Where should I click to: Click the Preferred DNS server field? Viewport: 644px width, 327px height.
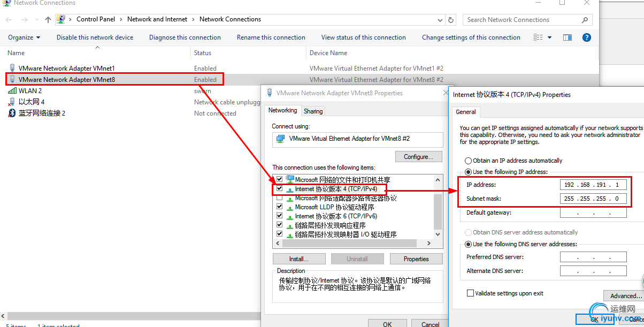593,257
